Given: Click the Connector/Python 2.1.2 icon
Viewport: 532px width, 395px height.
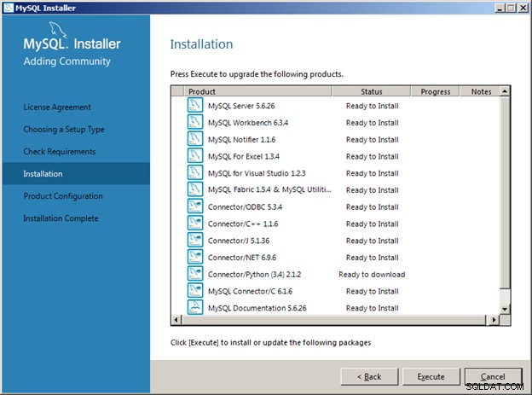Looking at the screenshot, I should [x=195, y=273].
